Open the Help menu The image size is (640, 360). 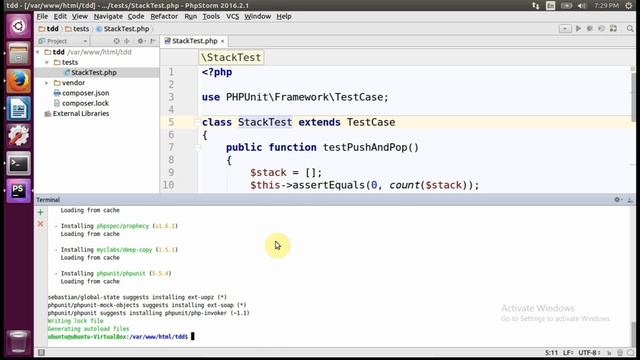click(x=284, y=16)
